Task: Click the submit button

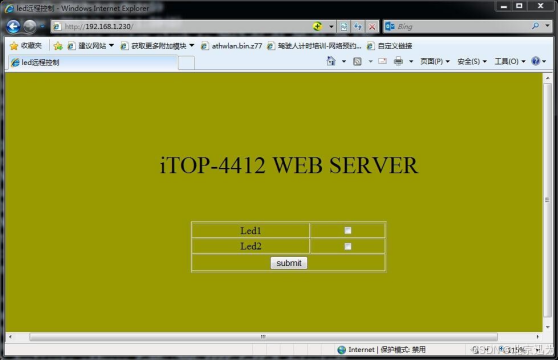Action: click(289, 263)
